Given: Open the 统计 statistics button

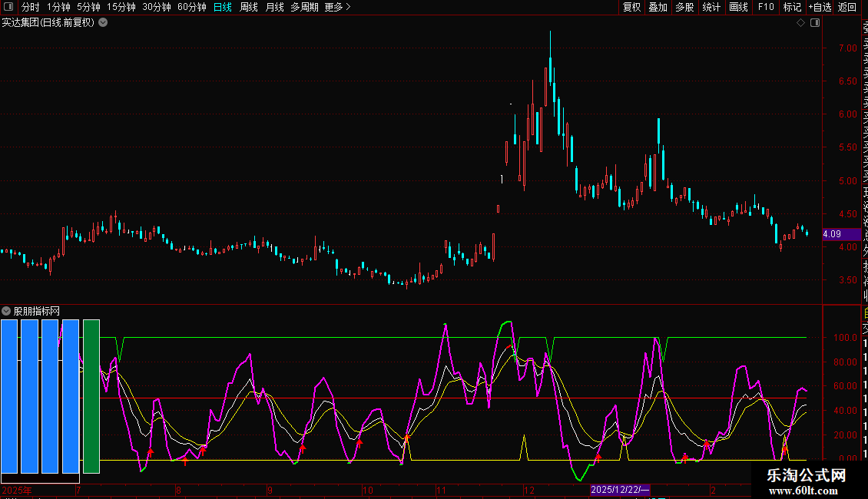Looking at the screenshot, I should [712, 7].
